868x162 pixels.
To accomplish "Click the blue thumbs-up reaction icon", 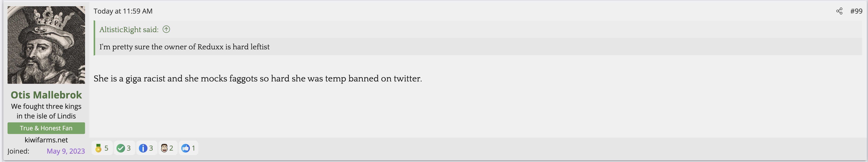I will pyautogui.click(x=185, y=148).
